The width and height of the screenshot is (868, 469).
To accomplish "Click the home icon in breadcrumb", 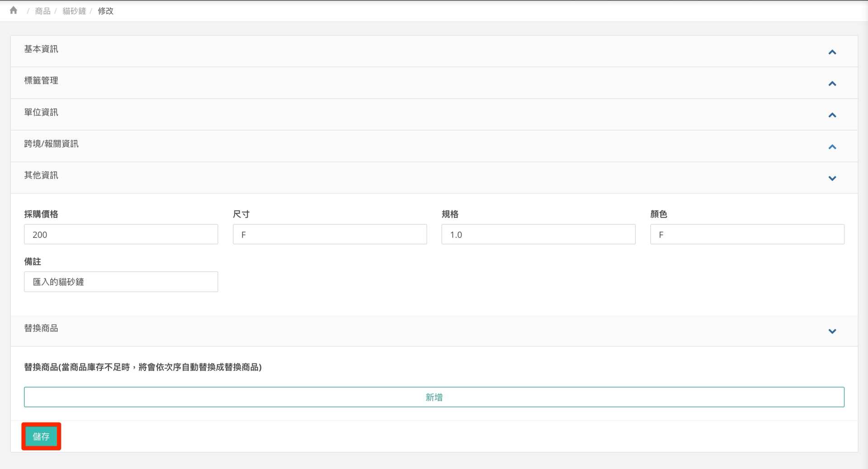I will click(x=14, y=10).
